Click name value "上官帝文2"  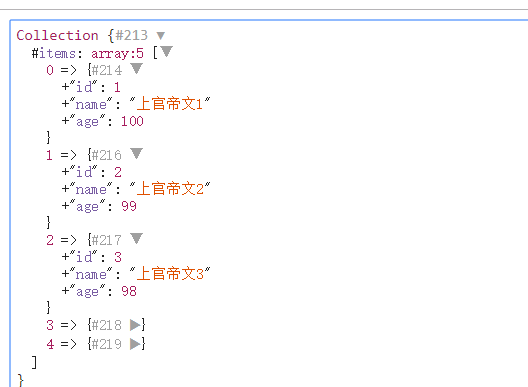[x=170, y=189]
